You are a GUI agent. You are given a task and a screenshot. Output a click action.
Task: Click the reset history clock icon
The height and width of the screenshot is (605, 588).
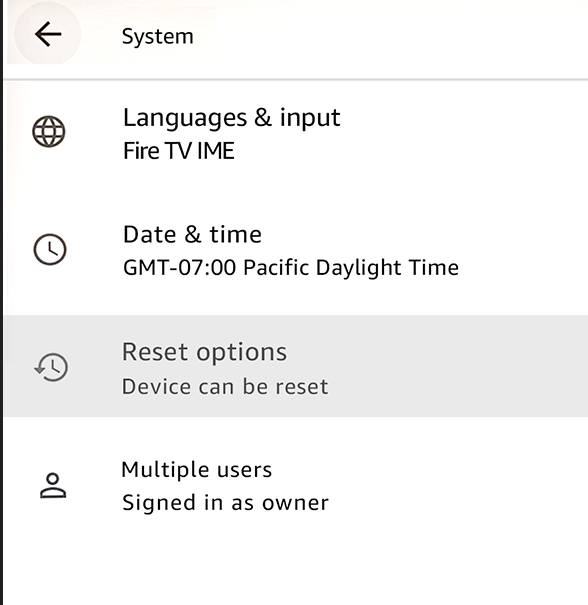(51, 367)
